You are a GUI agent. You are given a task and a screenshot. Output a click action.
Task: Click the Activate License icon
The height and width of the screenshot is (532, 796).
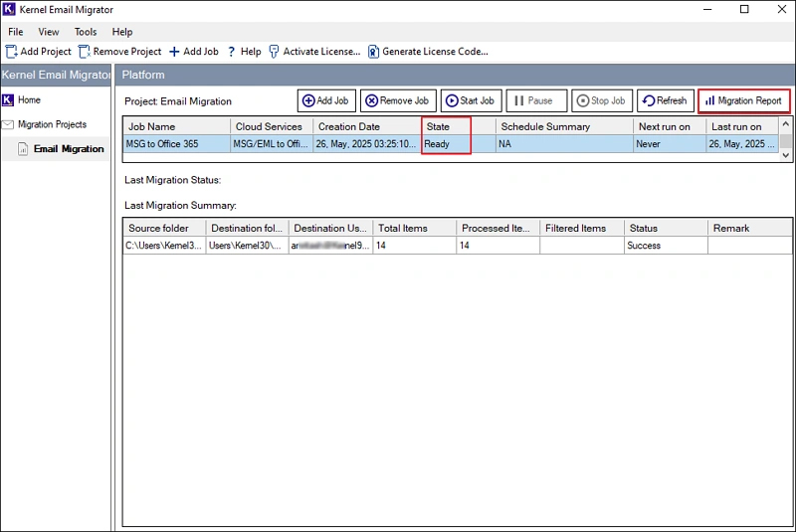(x=274, y=52)
